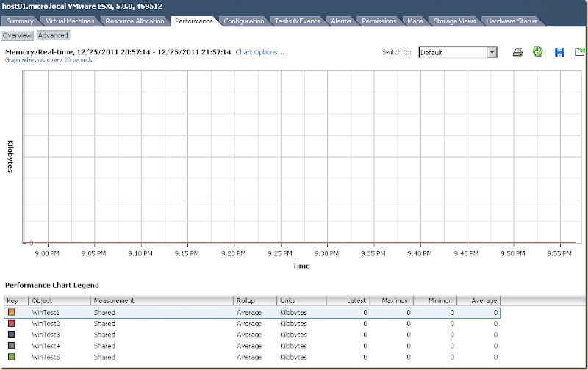Click the Rollup column header
Image resolution: width=588 pixels, height=370 pixels.
(x=255, y=301)
